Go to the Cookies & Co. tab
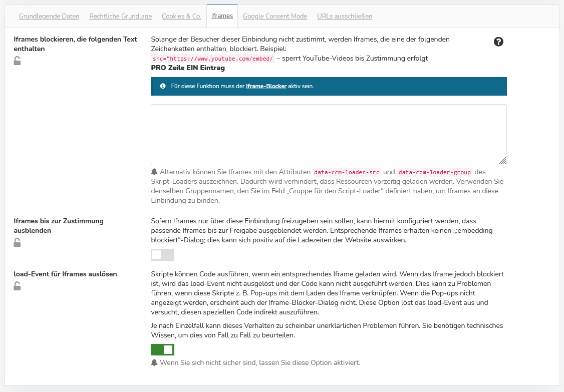564x392 pixels. pyautogui.click(x=181, y=17)
